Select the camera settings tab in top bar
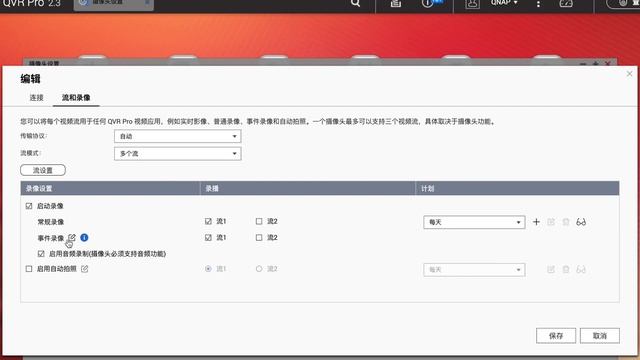Screen dimensions: 640x360 click(x=113, y=4)
